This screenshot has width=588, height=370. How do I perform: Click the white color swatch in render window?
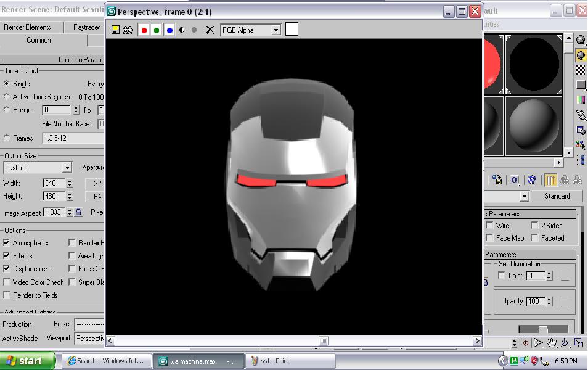[292, 29]
